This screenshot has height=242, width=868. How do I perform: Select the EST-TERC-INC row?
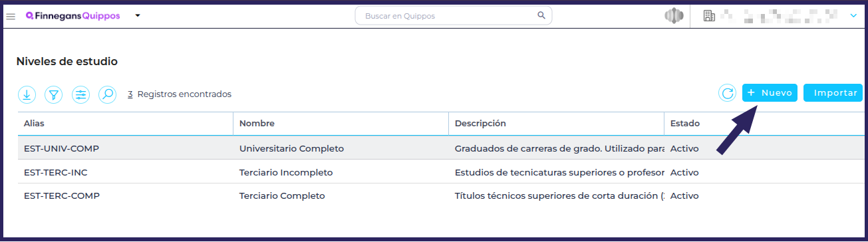pos(440,172)
